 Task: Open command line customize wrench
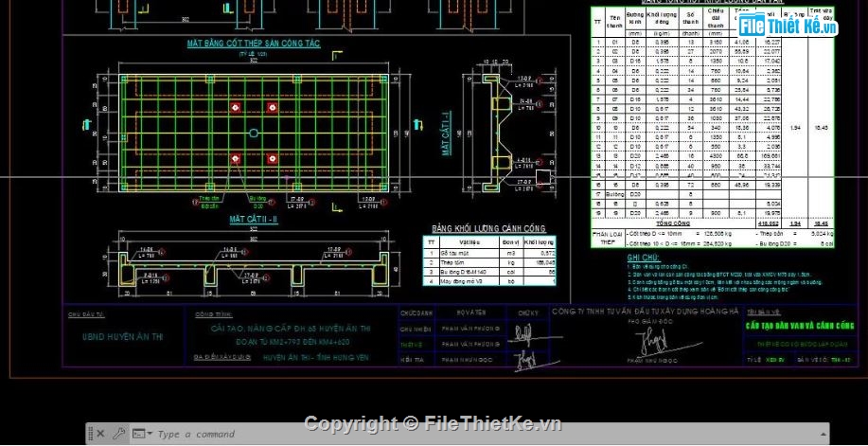coord(119,434)
